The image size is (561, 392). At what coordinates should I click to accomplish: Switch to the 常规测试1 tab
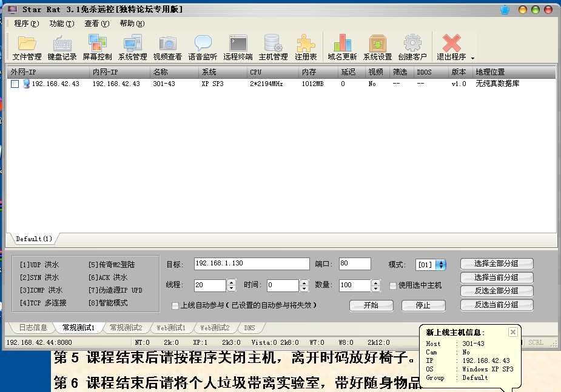[78, 328]
